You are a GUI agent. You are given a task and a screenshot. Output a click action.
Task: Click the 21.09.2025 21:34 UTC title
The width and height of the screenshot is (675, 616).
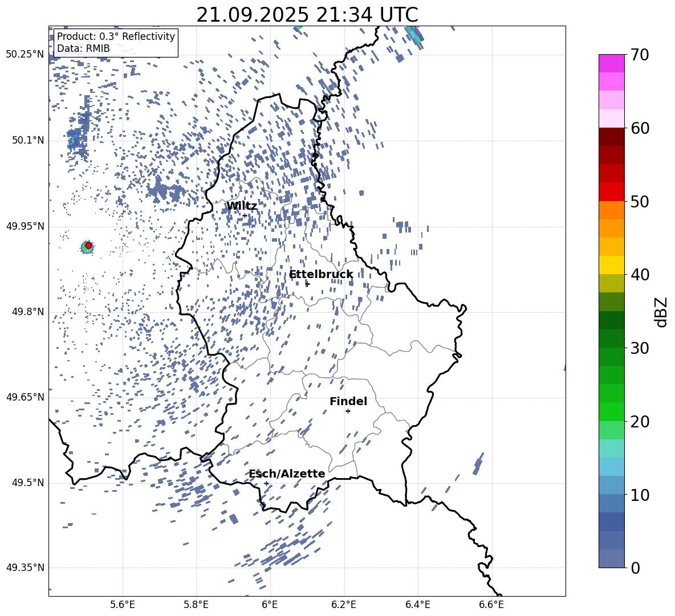click(307, 15)
